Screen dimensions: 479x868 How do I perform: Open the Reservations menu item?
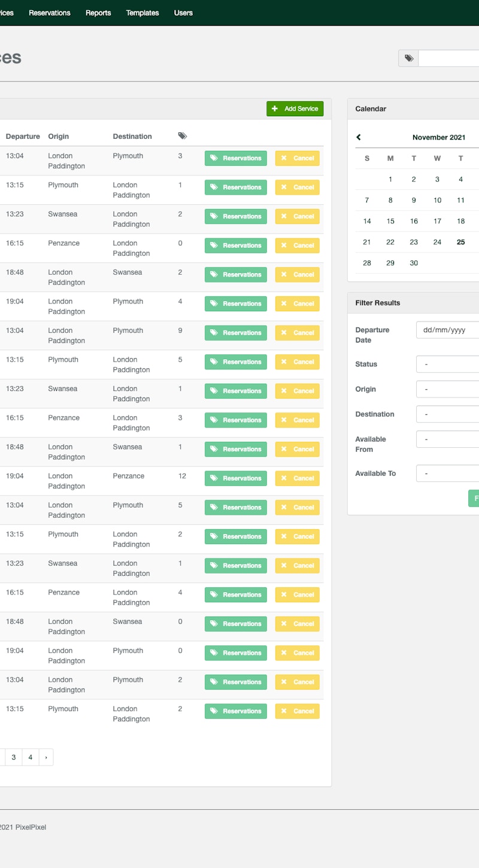50,13
